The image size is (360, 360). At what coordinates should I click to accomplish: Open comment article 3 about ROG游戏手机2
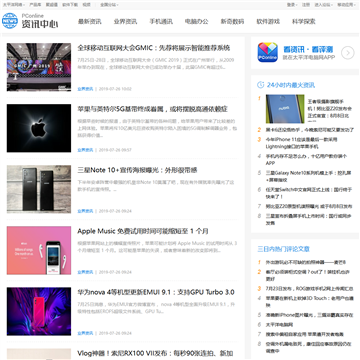click(x=308, y=288)
